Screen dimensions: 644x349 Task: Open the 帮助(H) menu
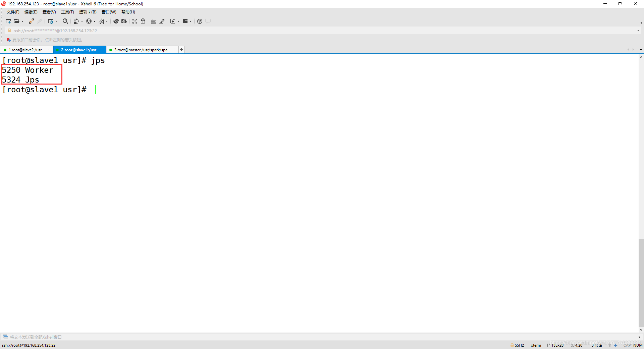(128, 12)
